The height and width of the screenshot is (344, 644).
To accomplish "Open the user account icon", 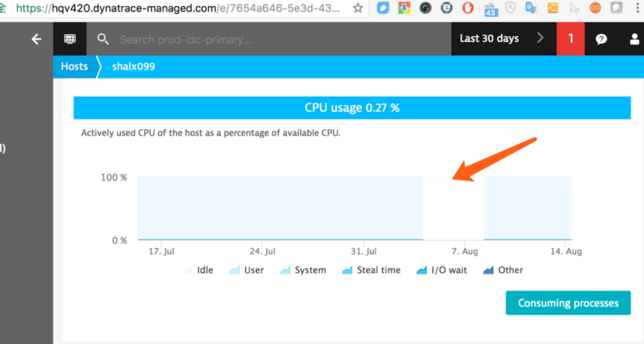I will 634,39.
